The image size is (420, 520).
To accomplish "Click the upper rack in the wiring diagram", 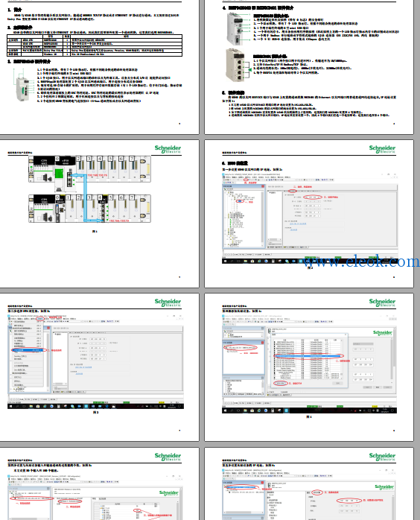I will click(89, 169).
